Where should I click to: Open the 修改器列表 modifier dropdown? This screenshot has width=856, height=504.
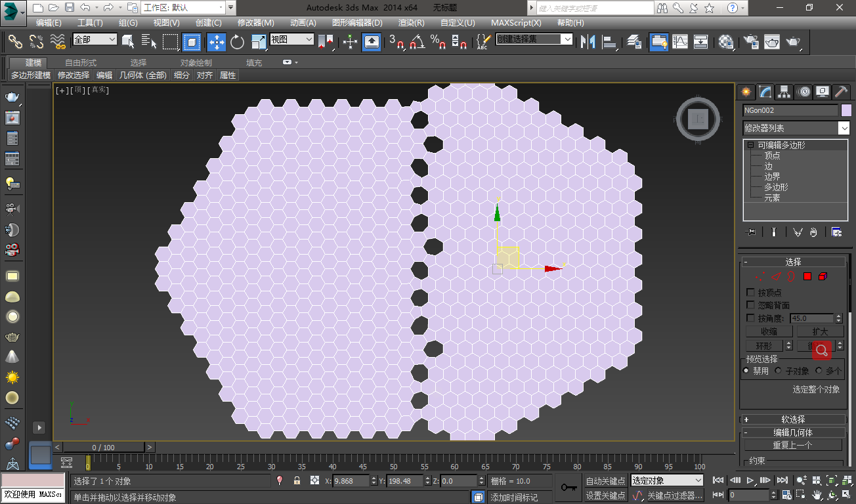coord(796,128)
